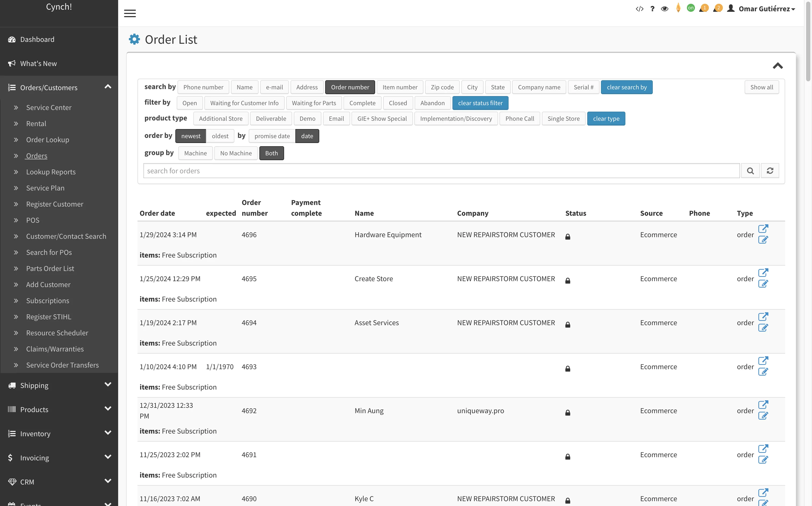Edit order 4692 pencil icon
Image resolution: width=812 pixels, height=506 pixels.
763,416
